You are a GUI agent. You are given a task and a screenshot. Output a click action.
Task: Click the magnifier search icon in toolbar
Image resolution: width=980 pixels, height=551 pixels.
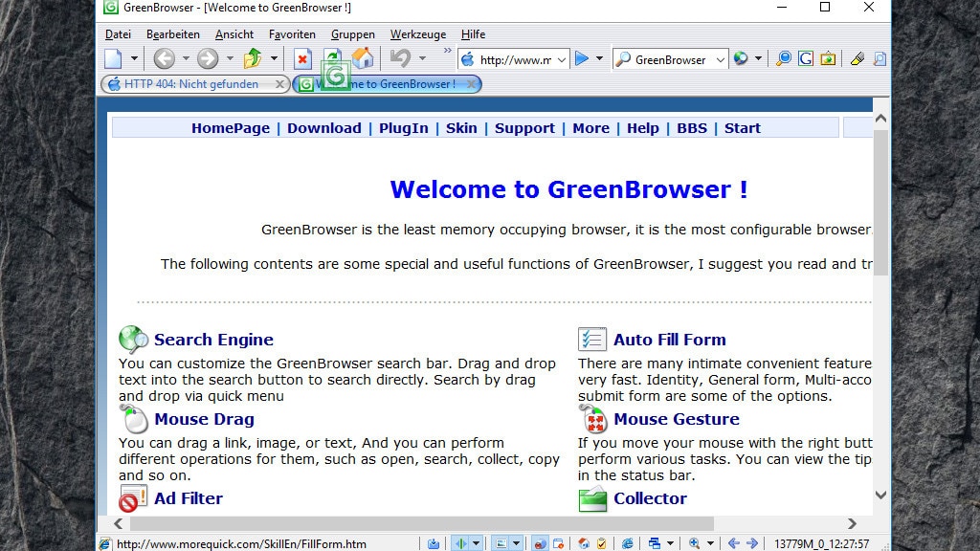coord(783,59)
